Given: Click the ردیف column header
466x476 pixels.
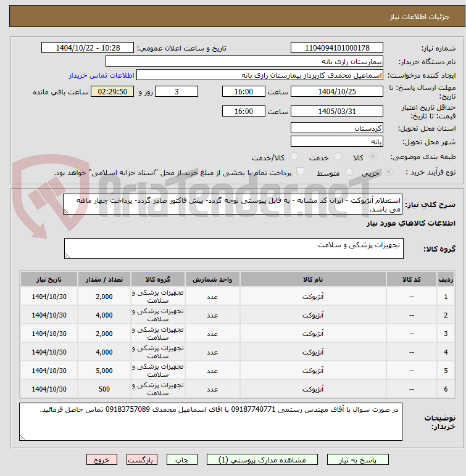Looking at the screenshot, I should (x=446, y=279).
